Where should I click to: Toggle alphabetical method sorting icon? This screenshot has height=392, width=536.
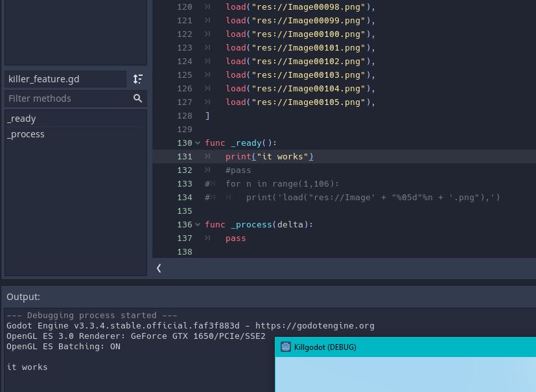tap(137, 78)
